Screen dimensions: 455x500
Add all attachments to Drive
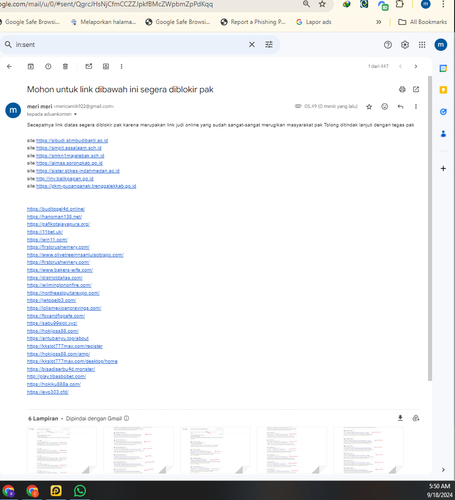tap(416, 418)
